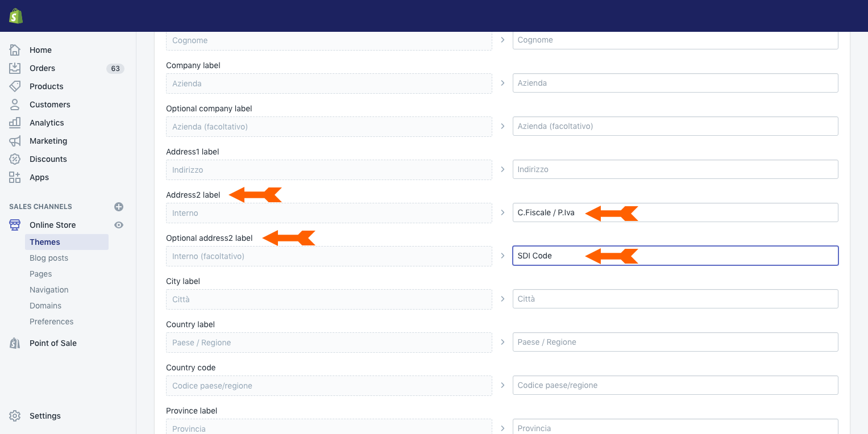Click the Orders inbox icon
This screenshot has height=434, width=868.
click(x=15, y=68)
